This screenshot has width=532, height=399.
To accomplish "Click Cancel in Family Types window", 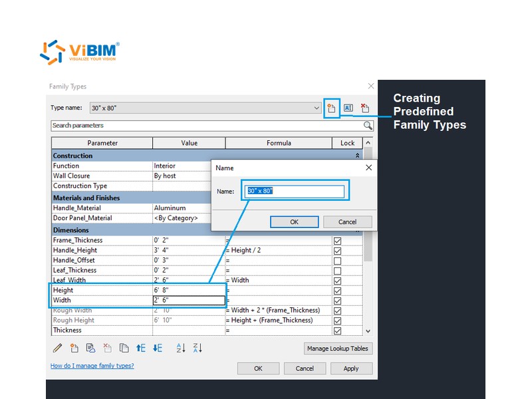I will [x=305, y=368].
